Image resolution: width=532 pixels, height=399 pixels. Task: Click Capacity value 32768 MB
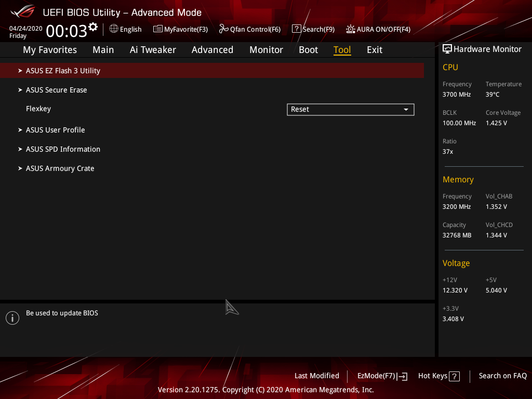point(457,235)
